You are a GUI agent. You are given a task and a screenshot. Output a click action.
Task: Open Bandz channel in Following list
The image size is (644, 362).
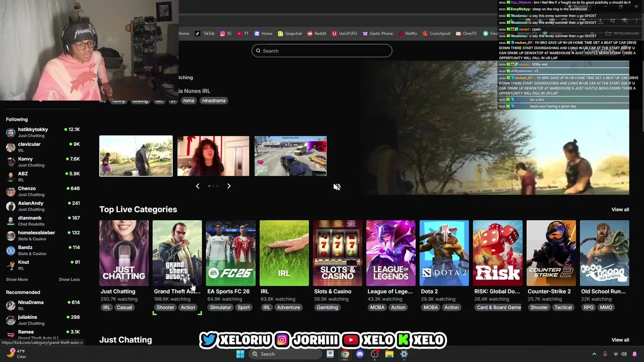(42, 250)
